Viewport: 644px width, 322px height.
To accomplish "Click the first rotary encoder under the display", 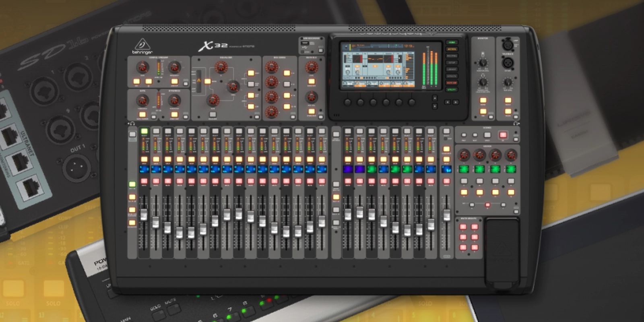I will (x=348, y=103).
